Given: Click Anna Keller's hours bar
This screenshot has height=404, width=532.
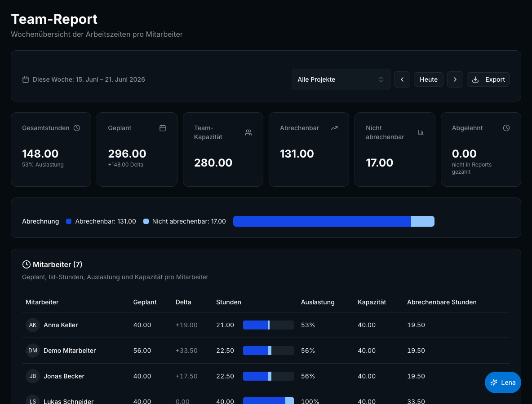Looking at the screenshot, I should pos(268,325).
